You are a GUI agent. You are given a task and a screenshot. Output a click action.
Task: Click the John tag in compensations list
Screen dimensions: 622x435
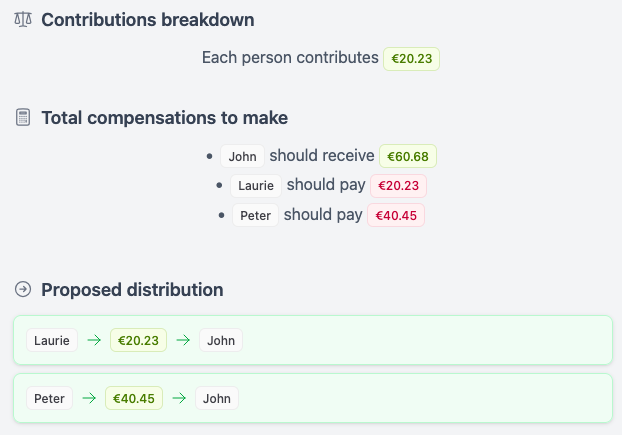click(243, 156)
